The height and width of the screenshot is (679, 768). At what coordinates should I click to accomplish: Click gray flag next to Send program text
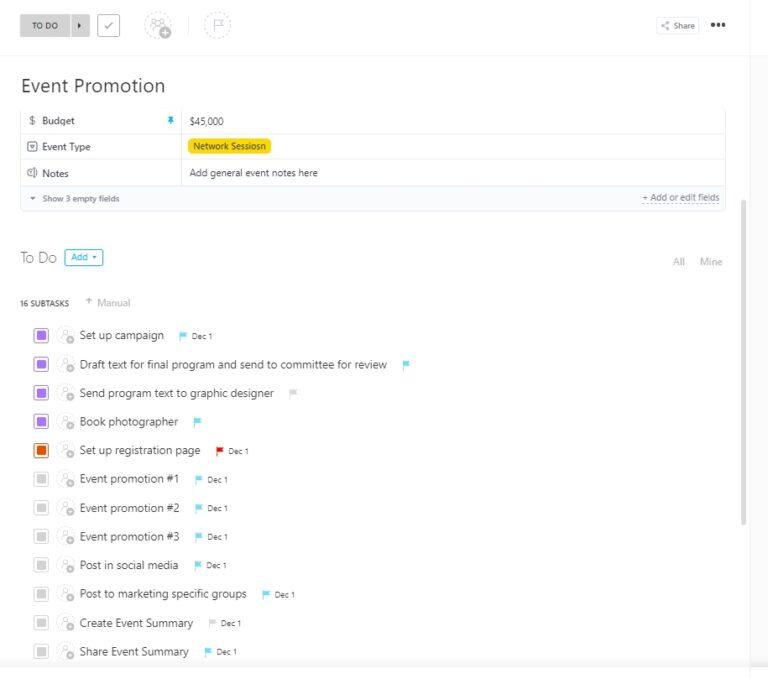point(293,394)
